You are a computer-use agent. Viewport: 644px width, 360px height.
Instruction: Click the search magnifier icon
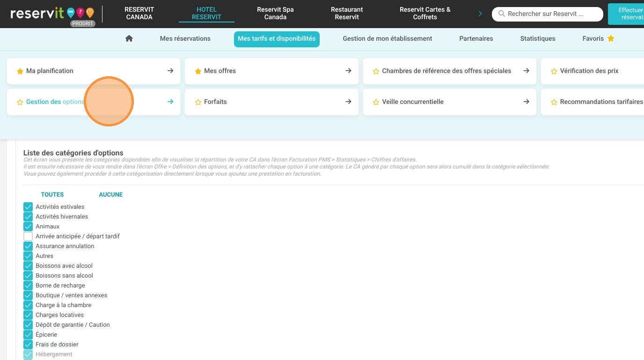502,14
